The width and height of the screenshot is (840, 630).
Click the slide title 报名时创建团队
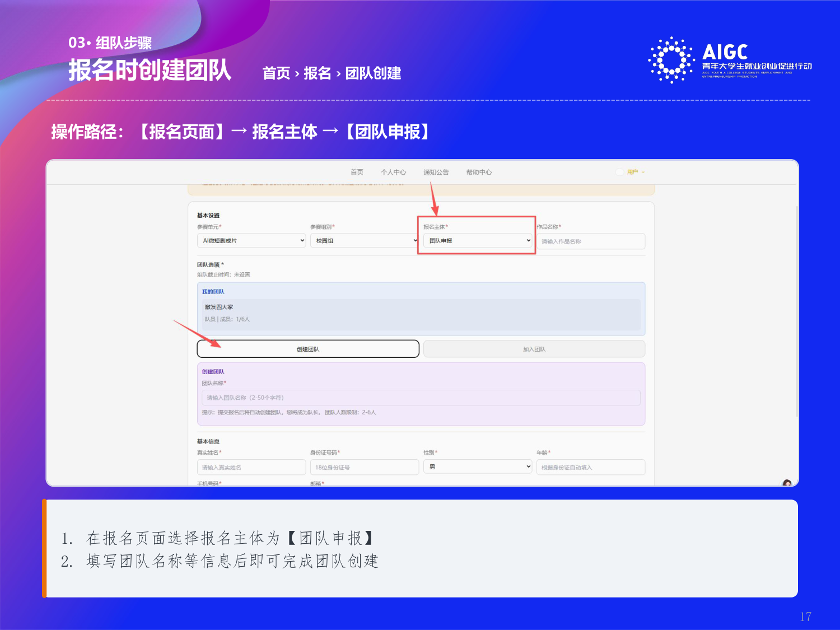(150, 71)
